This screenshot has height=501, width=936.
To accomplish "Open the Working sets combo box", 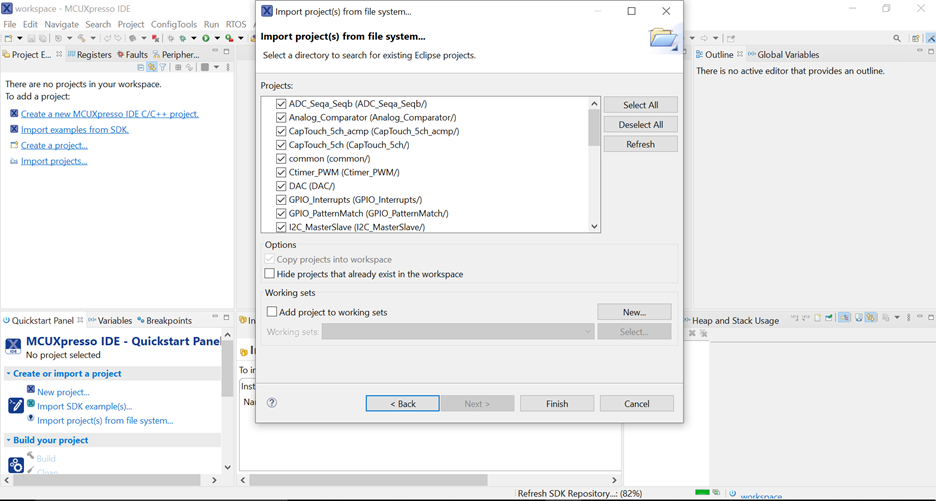I will [x=458, y=331].
